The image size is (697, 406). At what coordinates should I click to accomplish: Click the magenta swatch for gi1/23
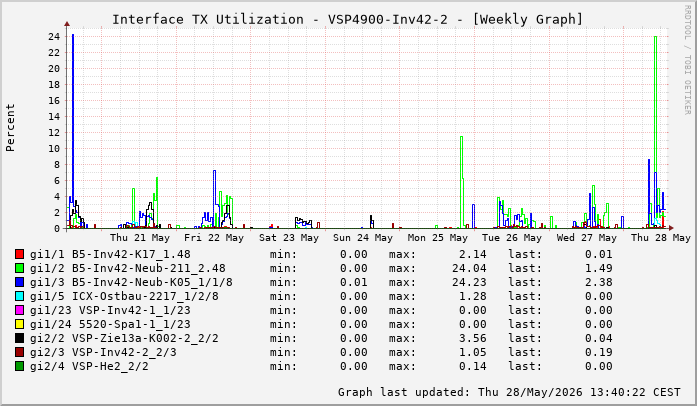(x=19, y=310)
